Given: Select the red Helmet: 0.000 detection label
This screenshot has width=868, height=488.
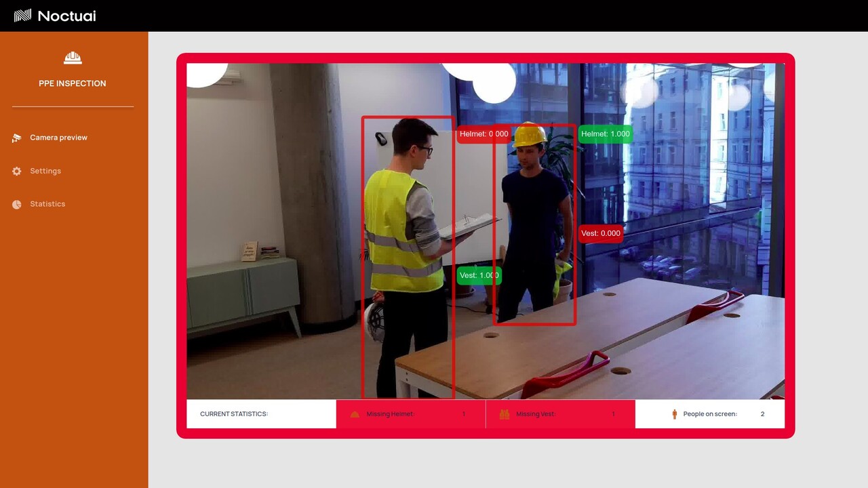Looking at the screenshot, I should tap(483, 134).
